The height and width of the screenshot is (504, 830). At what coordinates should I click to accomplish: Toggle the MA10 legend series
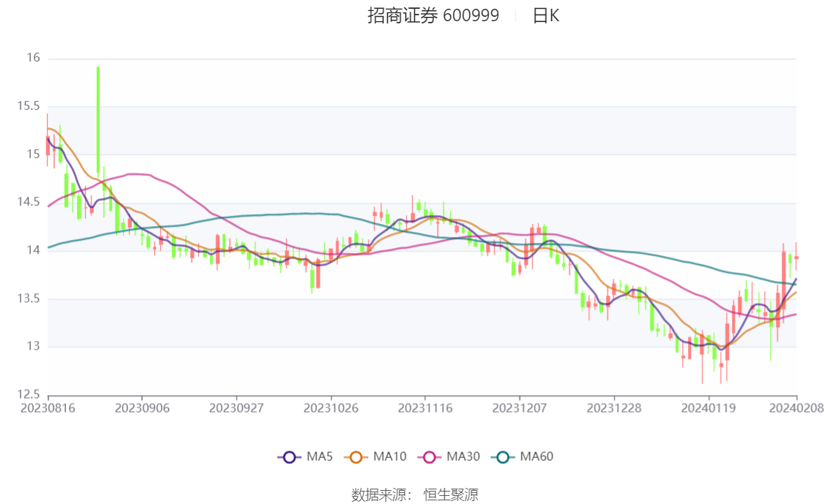(x=375, y=457)
